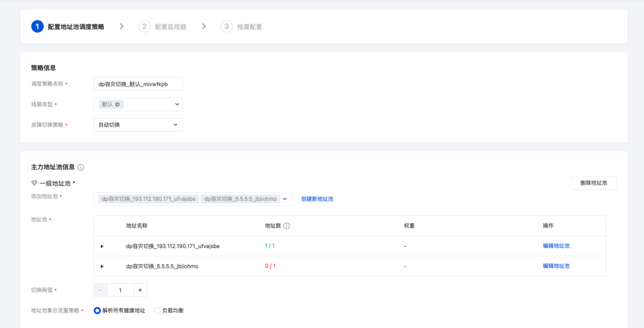Click selected tag dp容灾切换_193.112.190.171_ufvajsbe
The width and height of the screenshot is (644, 328).
(148, 199)
